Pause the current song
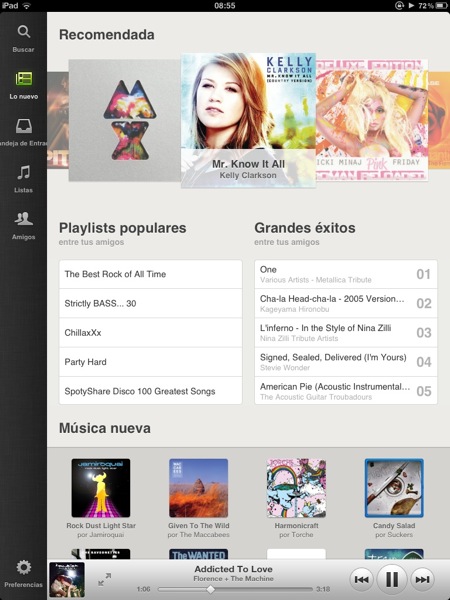Image resolution: width=450 pixels, height=600 pixels. (x=392, y=580)
